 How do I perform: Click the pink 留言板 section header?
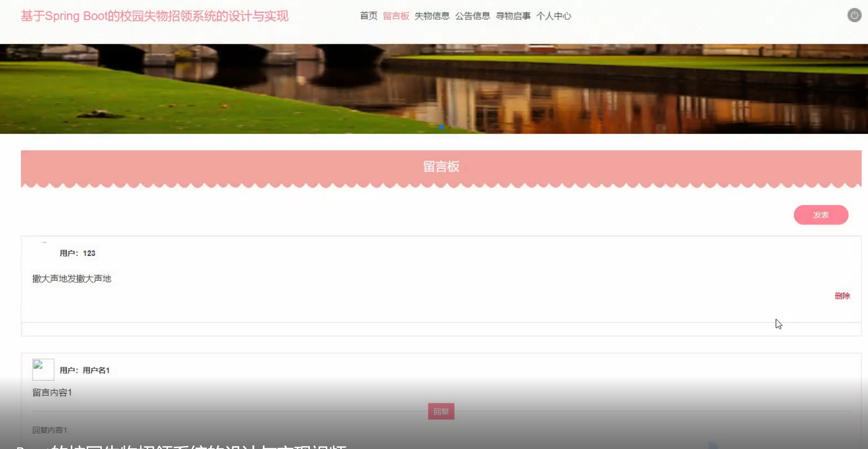point(441,167)
